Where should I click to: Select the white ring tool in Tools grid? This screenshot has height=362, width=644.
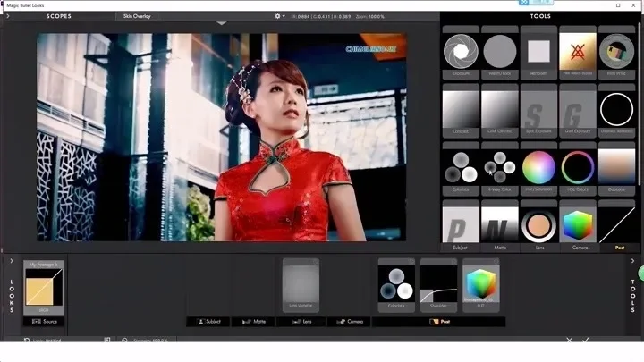616,111
